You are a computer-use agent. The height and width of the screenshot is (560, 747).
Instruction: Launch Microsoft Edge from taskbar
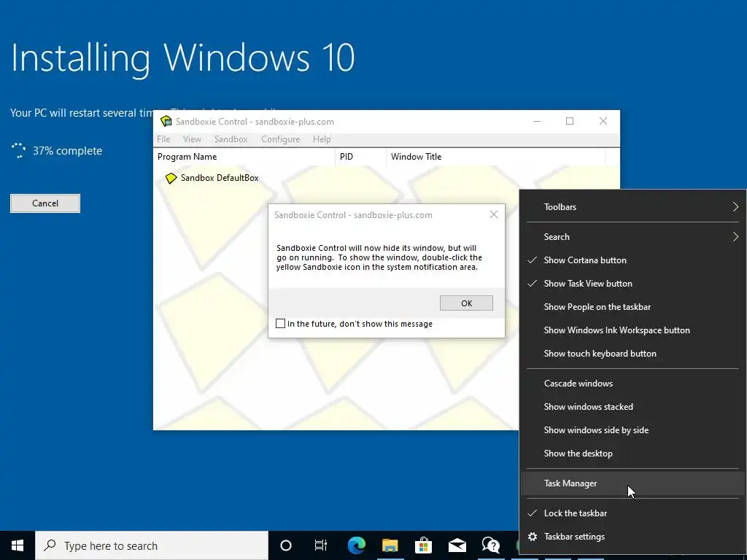[356, 545]
